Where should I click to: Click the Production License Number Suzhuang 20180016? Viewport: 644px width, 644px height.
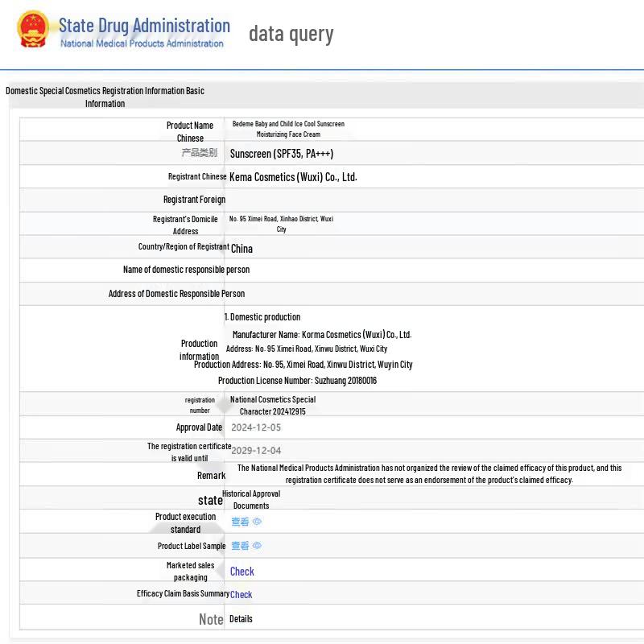[x=297, y=381]
